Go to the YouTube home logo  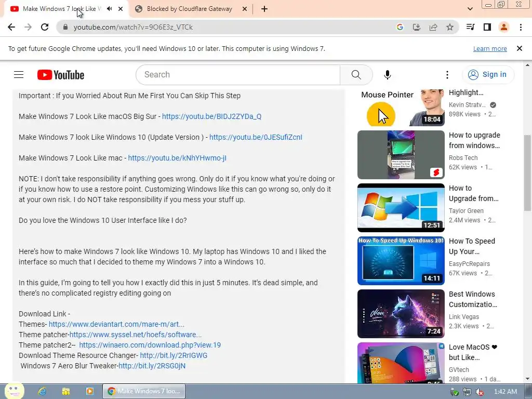pyautogui.click(x=61, y=75)
